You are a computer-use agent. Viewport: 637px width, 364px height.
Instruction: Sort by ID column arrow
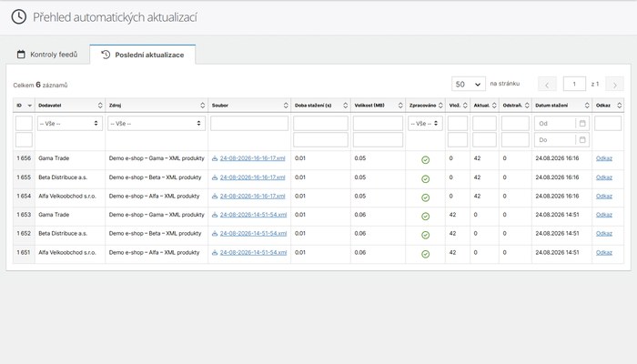[29, 106]
